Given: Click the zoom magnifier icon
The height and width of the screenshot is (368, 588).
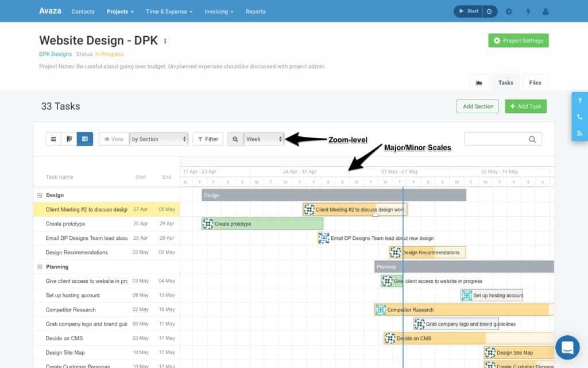Looking at the screenshot, I should [x=235, y=139].
